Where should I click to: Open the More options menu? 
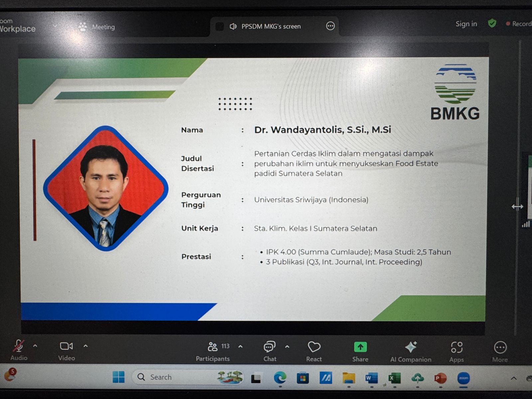(x=500, y=352)
